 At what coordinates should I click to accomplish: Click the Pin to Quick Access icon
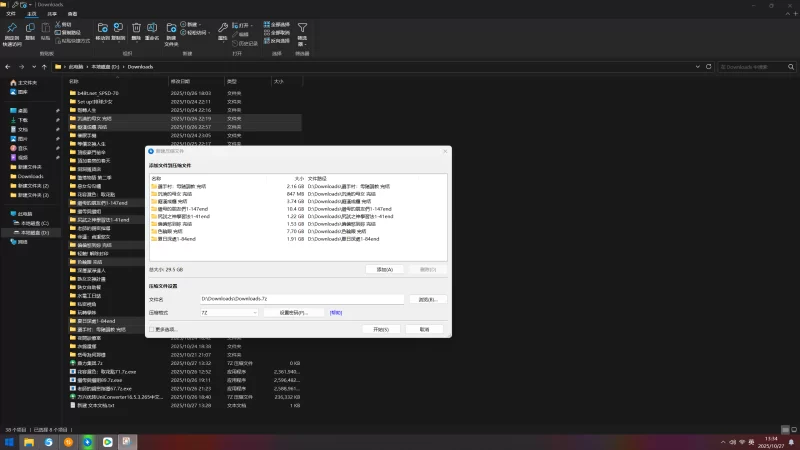click(x=11, y=30)
